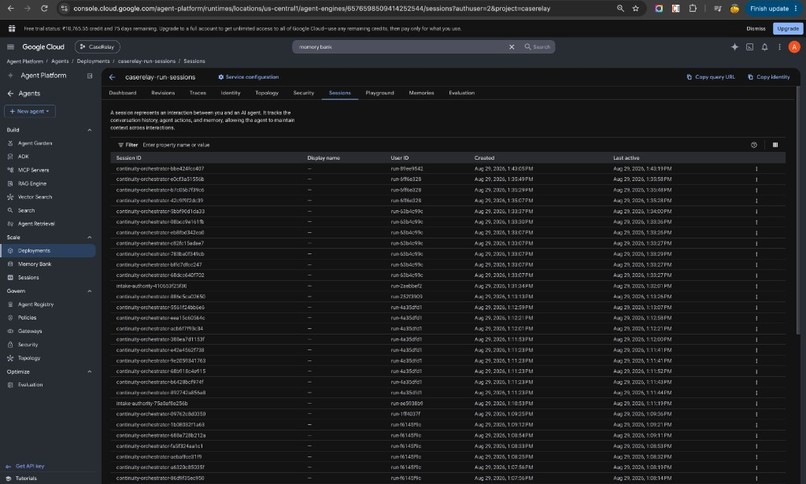Switch to the Topology tab
The image size is (806, 484).
[267, 93]
